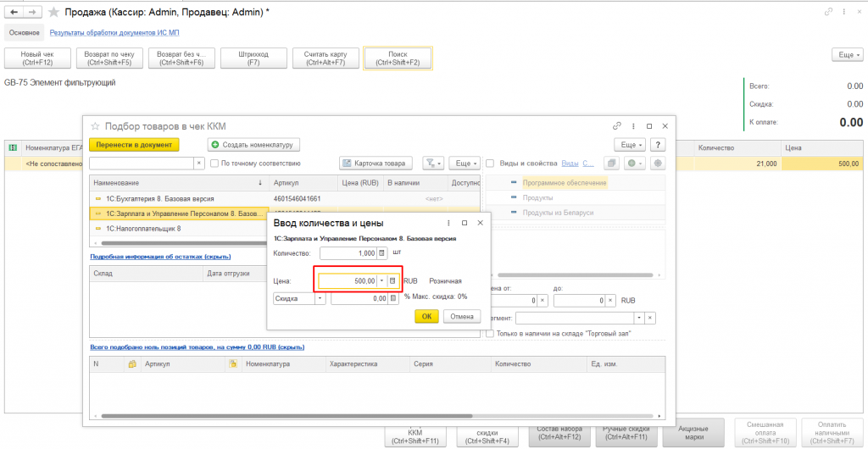868x449 pixels.
Task: Open the Сегмент dropdown list
Action: [640, 319]
